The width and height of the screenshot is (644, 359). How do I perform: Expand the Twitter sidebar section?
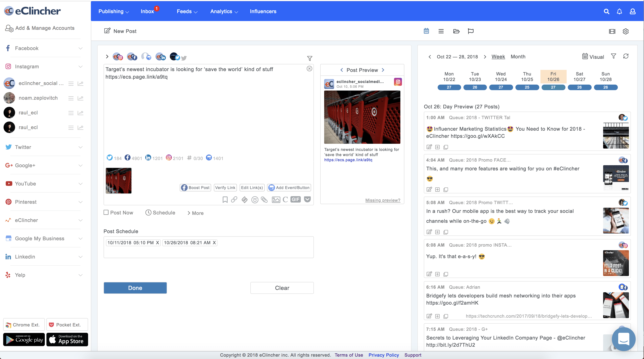tap(44, 147)
